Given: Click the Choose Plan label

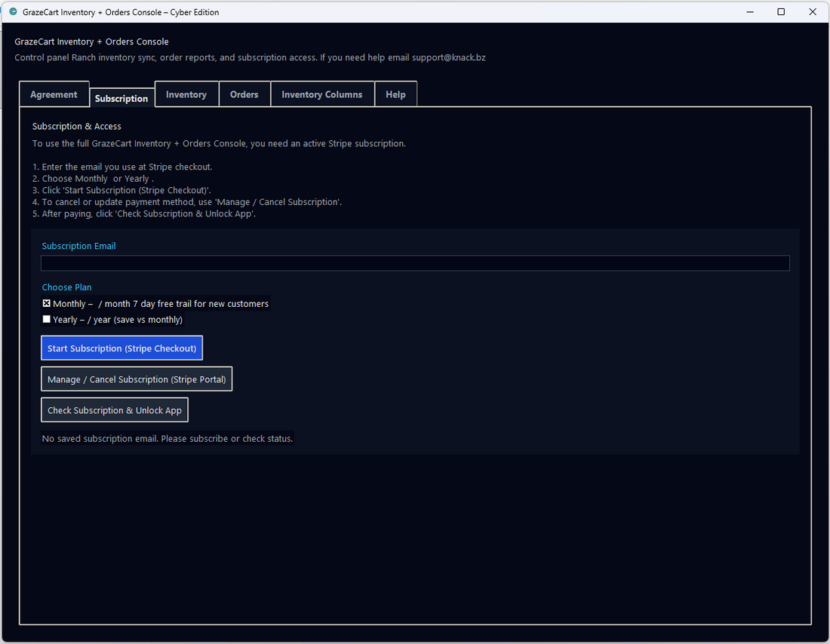Looking at the screenshot, I should click(x=66, y=287).
